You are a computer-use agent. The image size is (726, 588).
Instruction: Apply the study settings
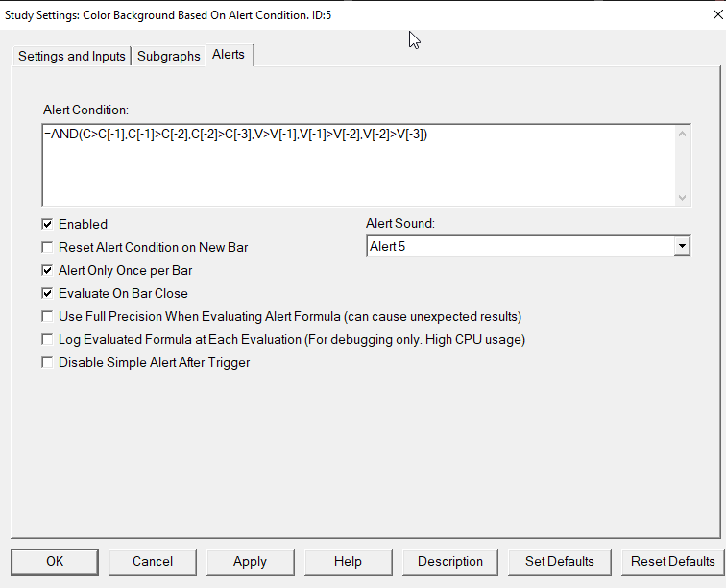(250, 562)
